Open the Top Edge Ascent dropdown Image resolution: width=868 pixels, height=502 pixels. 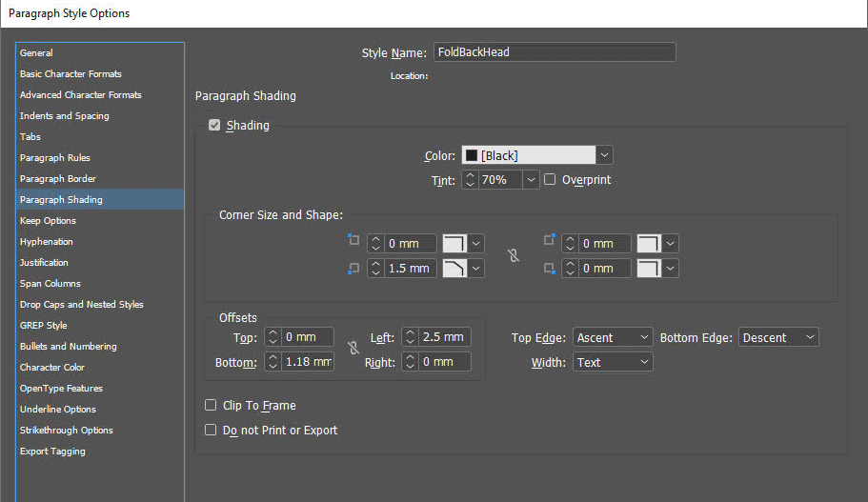point(613,337)
